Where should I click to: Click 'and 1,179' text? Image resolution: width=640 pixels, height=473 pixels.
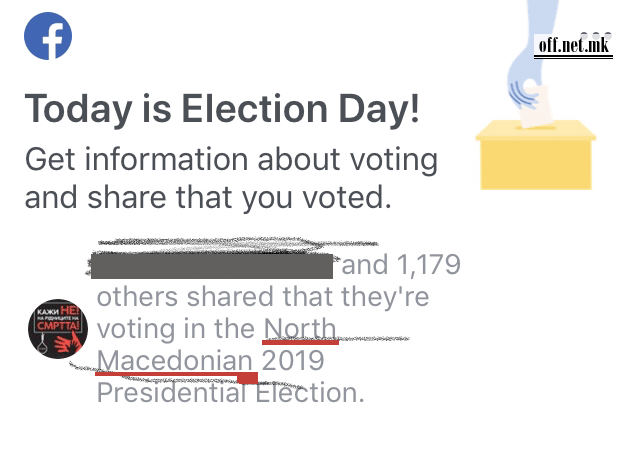[402, 265]
